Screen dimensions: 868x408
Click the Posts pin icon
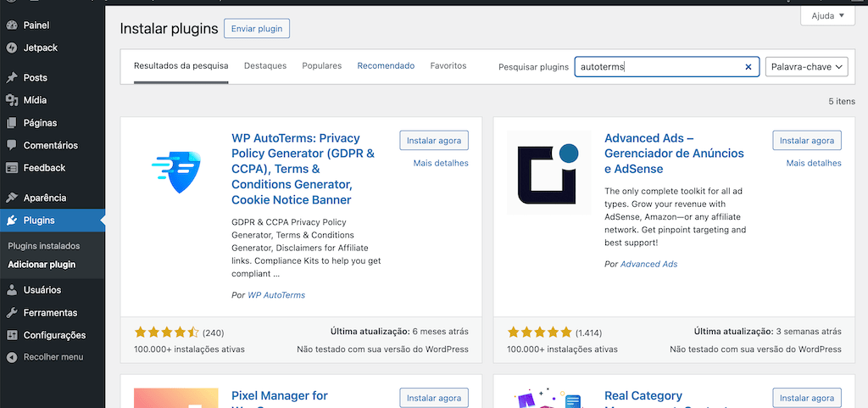coord(12,78)
